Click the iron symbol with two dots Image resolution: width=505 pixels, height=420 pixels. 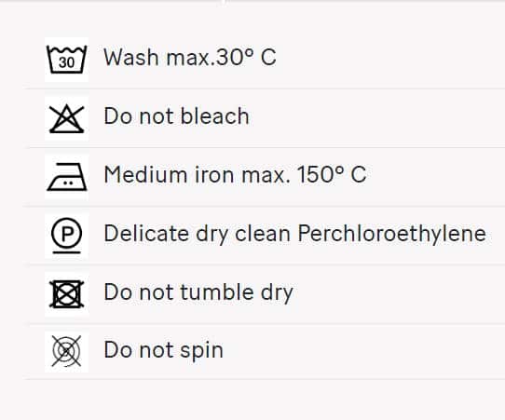pos(67,177)
